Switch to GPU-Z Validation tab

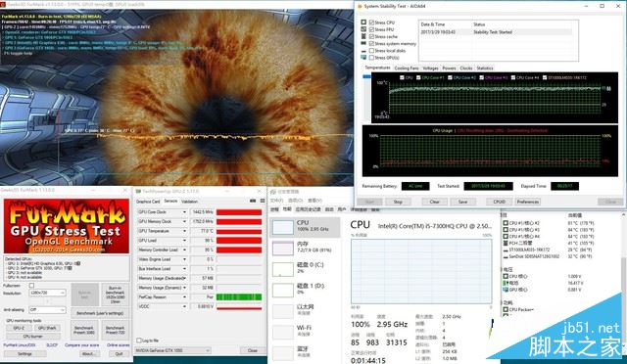coord(189,202)
